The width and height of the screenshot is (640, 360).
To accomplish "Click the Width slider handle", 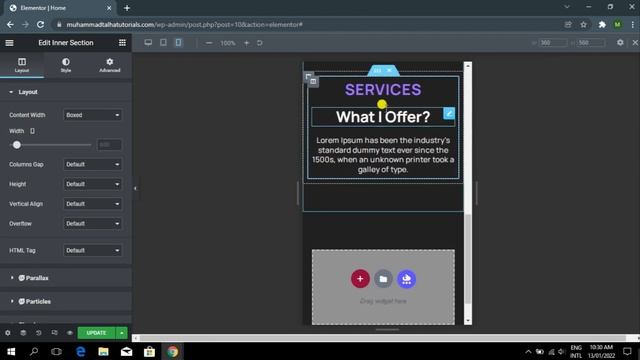I will click(17, 145).
